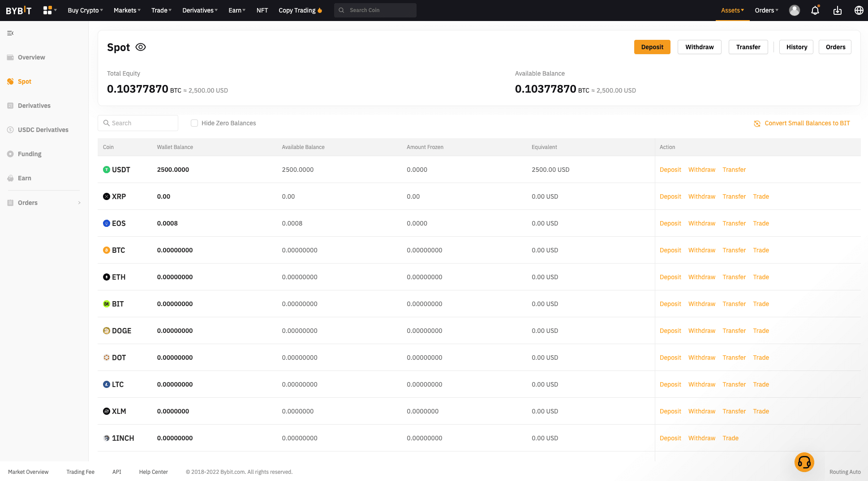Open the History button
Viewport: 868px width, 481px height.
point(796,47)
